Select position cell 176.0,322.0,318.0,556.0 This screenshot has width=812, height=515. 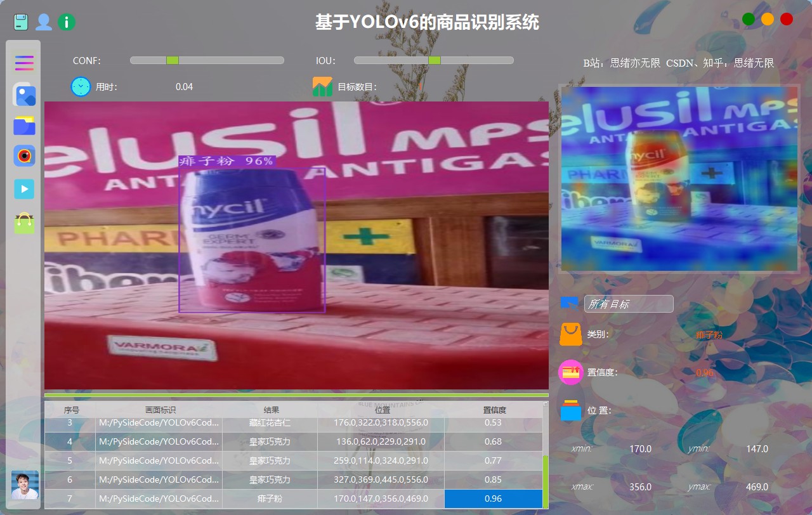point(381,423)
